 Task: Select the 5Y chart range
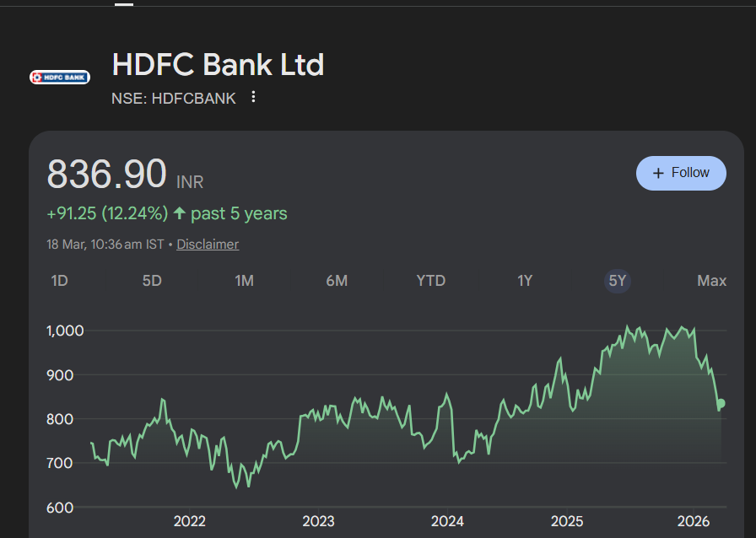click(617, 281)
